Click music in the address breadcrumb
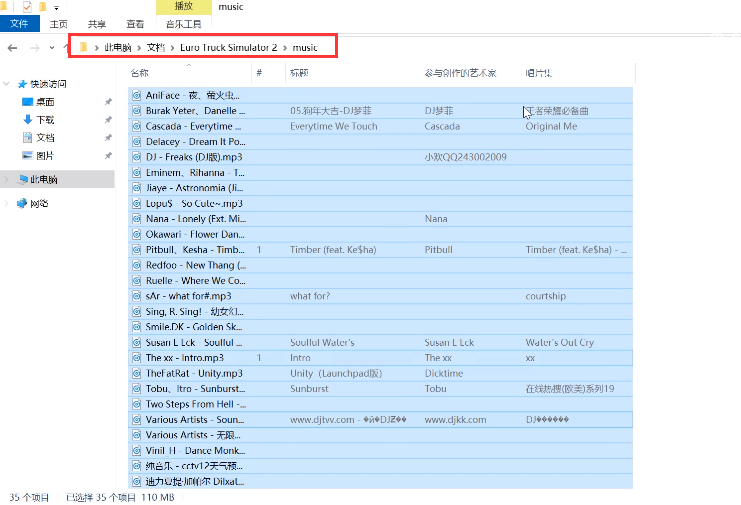This screenshot has height=505, width=741. click(305, 47)
